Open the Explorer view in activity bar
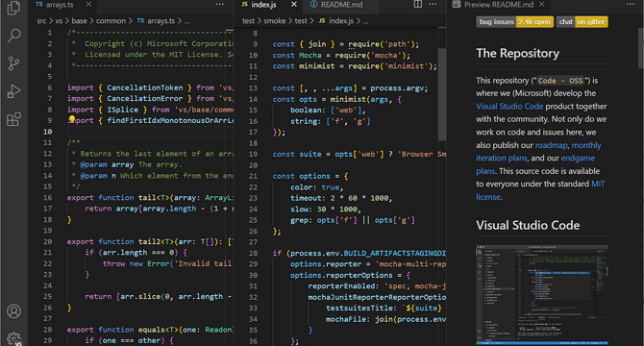 [13, 8]
